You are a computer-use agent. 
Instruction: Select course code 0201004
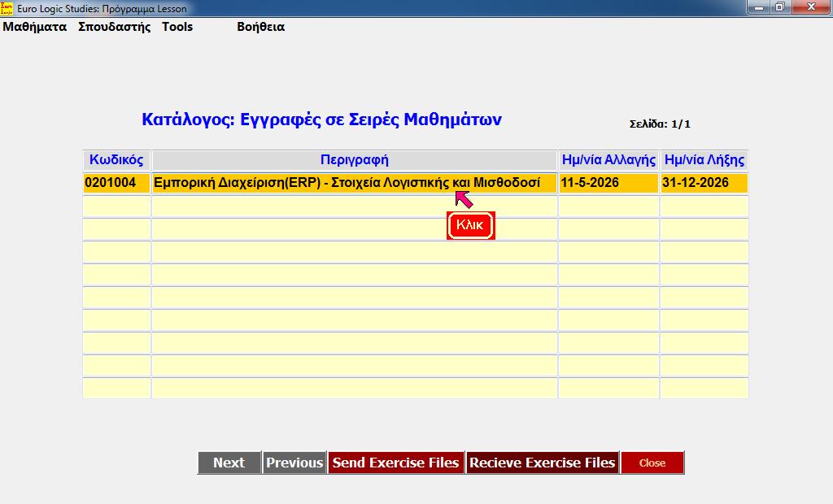point(117,183)
